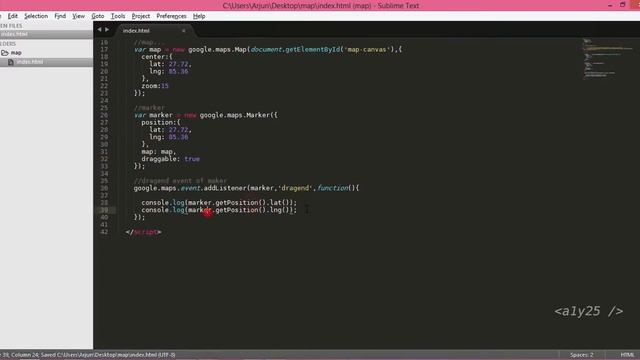The image size is (640, 360).
Task: Click console.log line with lat()
Action: tap(219, 202)
